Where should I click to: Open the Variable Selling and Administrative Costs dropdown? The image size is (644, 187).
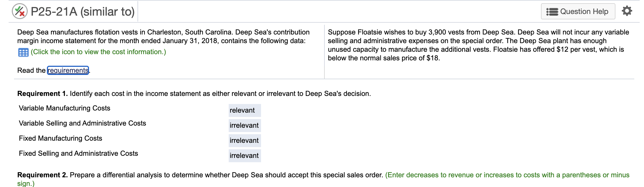(244, 125)
